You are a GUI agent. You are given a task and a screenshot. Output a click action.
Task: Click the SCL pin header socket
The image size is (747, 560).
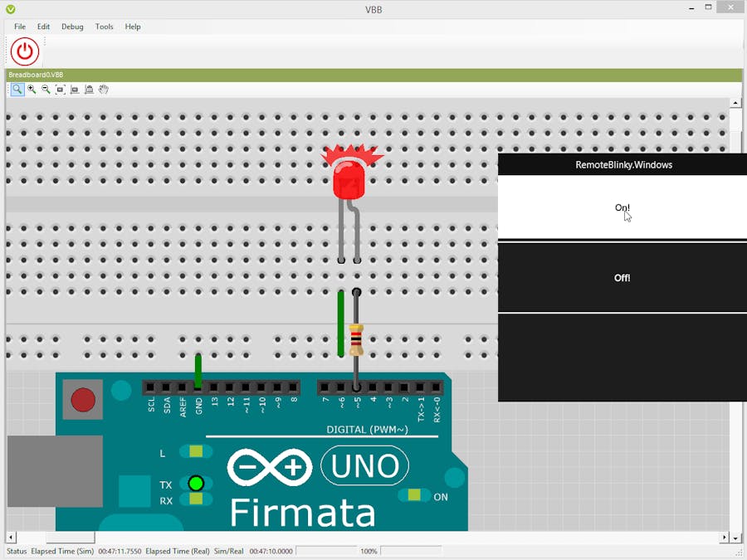tap(150, 387)
